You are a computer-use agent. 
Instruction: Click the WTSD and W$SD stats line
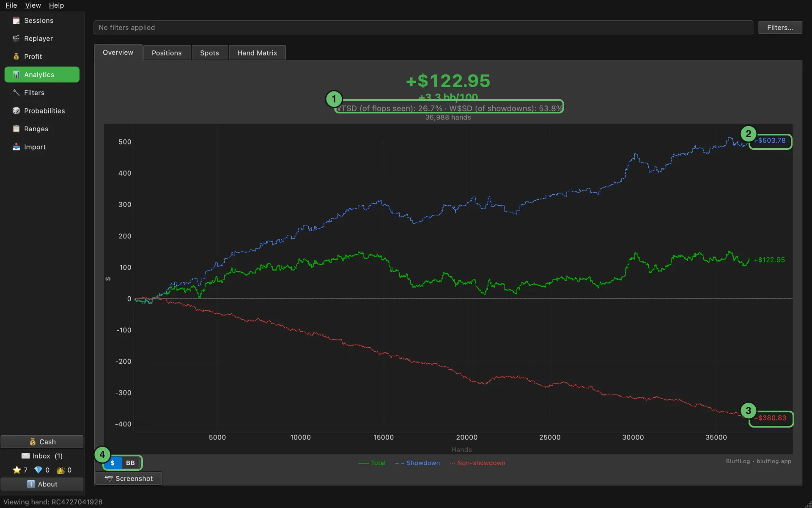[x=449, y=108]
